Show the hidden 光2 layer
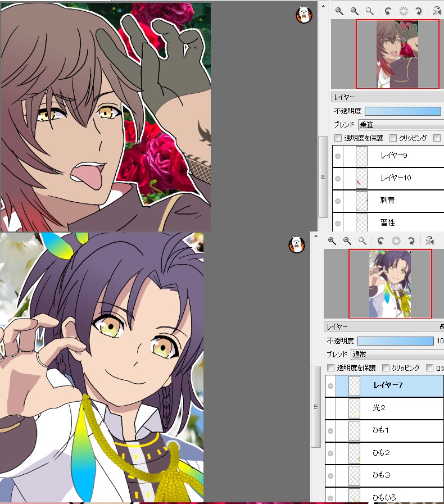 click(x=330, y=408)
